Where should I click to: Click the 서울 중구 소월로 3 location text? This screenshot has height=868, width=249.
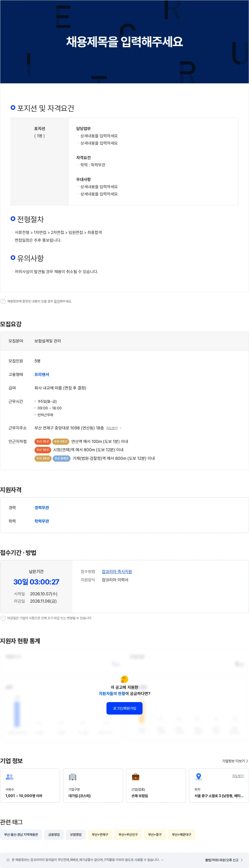point(219,796)
